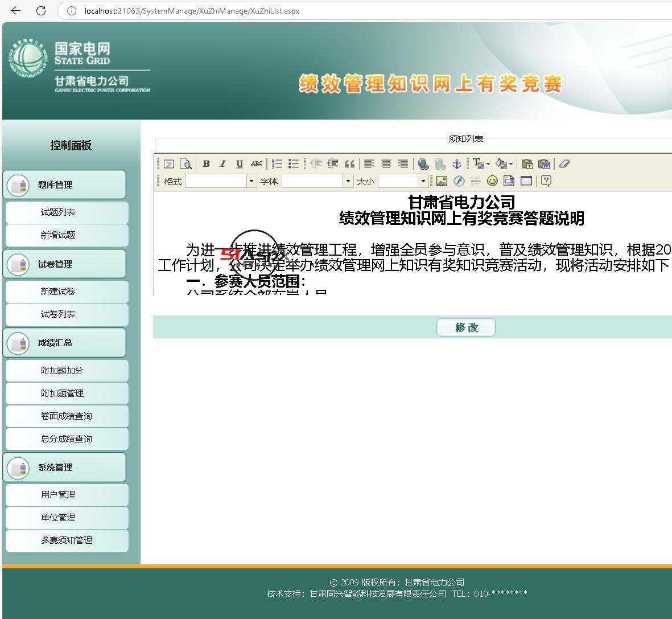
Task: Toggle italic text formatting
Action: pyautogui.click(x=222, y=164)
